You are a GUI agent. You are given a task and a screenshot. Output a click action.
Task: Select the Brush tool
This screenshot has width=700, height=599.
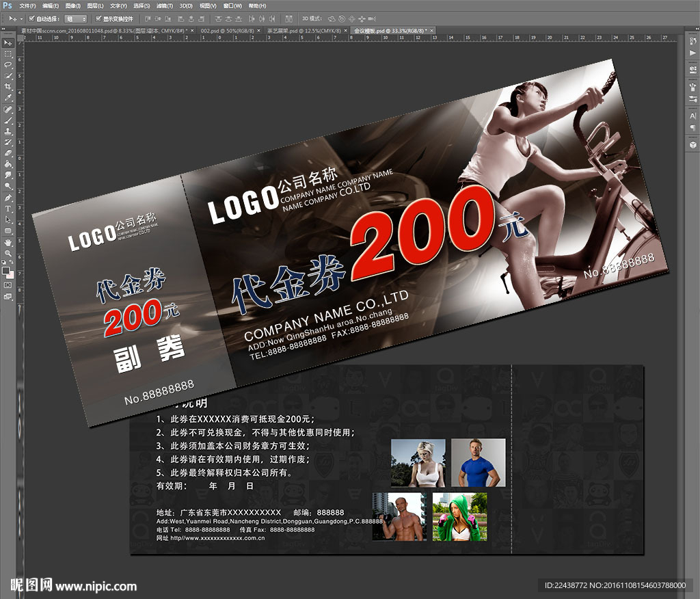[x=8, y=120]
